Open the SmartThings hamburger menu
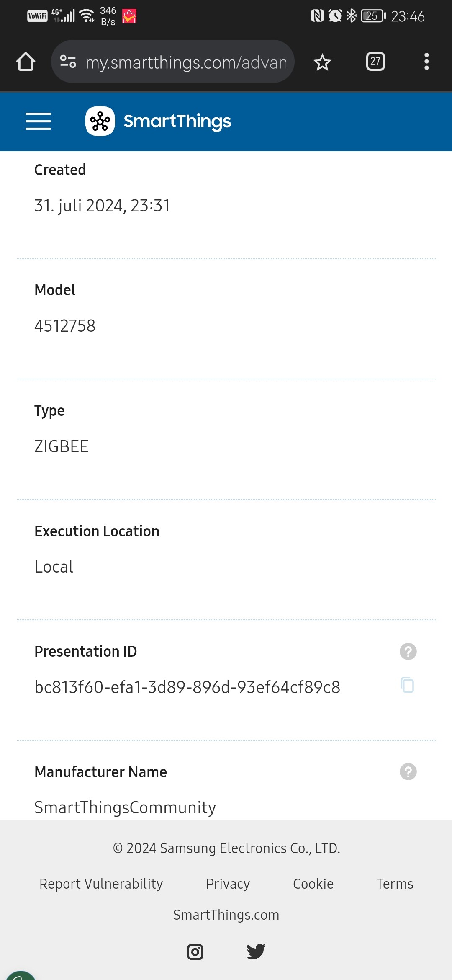452x980 pixels. tap(38, 121)
